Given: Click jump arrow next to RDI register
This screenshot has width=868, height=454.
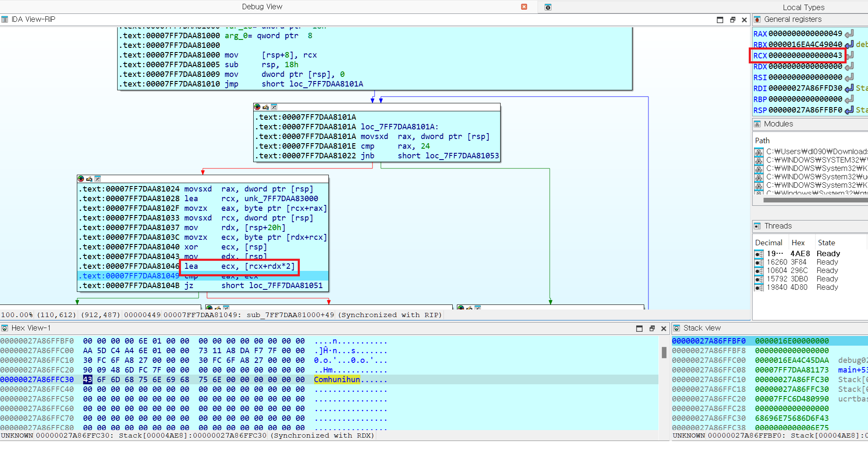Looking at the screenshot, I should coord(849,88).
